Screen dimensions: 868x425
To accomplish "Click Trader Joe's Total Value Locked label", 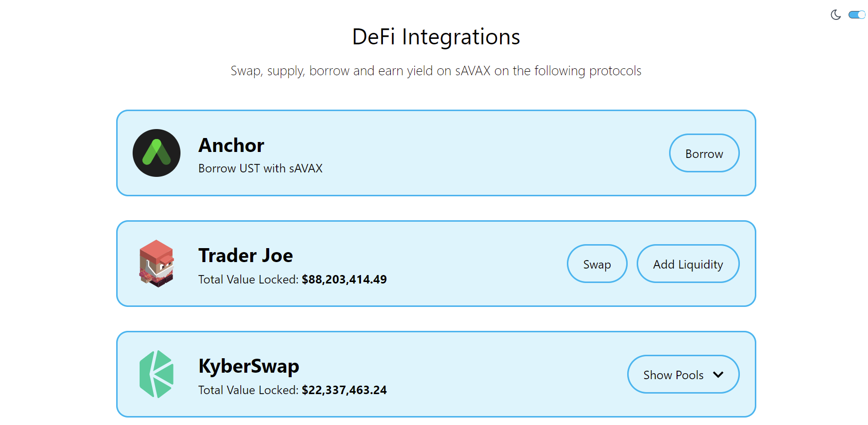I will click(x=248, y=280).
